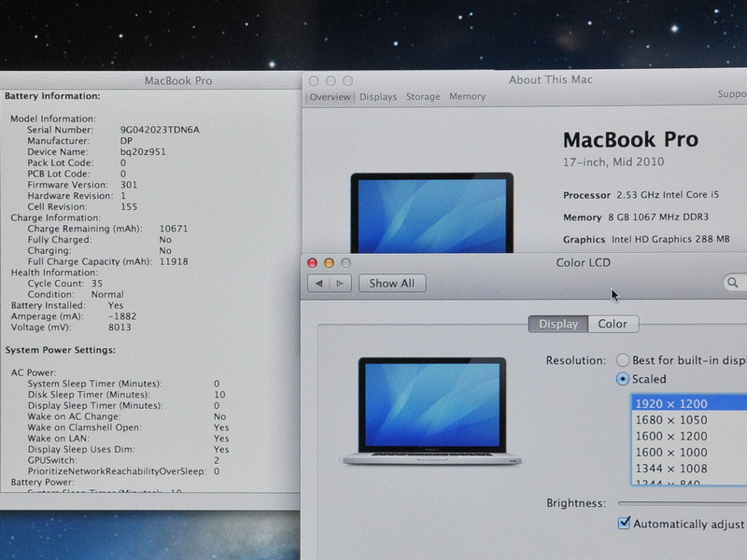This screenshot has height=560, width=747.
Task: Click the Support link in About This Mac
Action: click(732, 94)
